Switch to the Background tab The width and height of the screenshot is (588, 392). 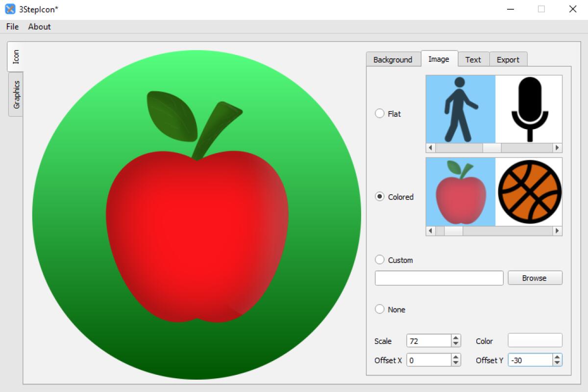point(393,59)
